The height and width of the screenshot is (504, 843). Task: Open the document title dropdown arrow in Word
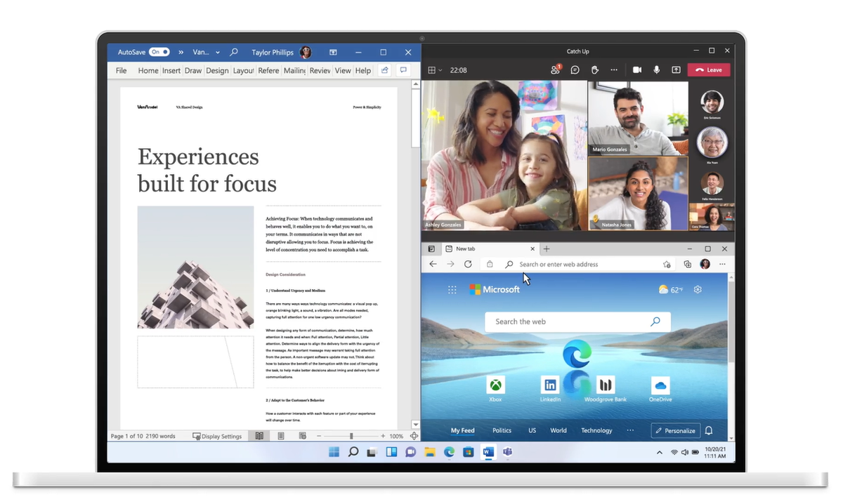[218, 52]
